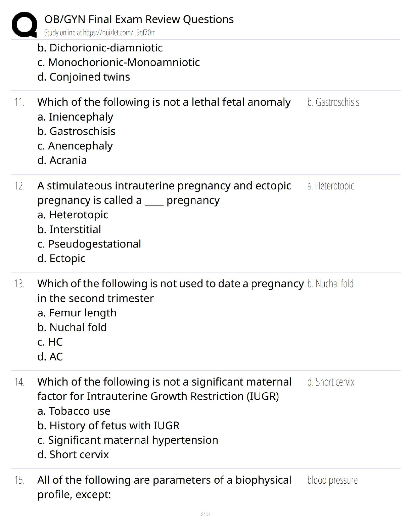Choose option c. Pseudogestational
Screen dimensions: 411x532
(89, 244)
